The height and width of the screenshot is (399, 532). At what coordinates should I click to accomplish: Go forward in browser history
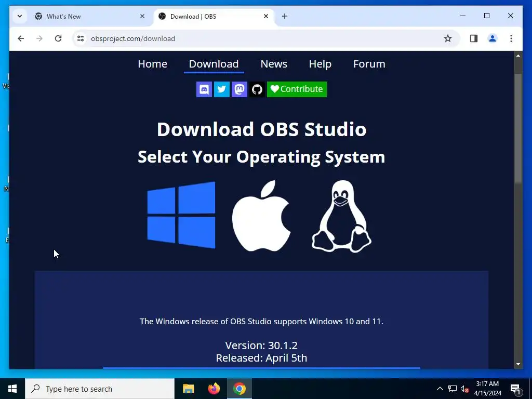coord(39,38)
